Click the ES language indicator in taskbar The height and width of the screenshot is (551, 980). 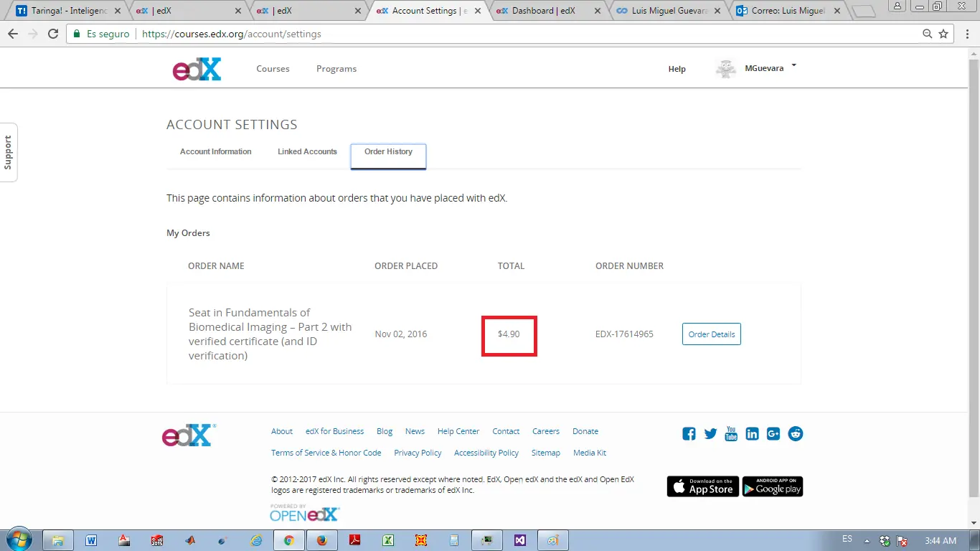pyautogui.click(x=847, y=539)
